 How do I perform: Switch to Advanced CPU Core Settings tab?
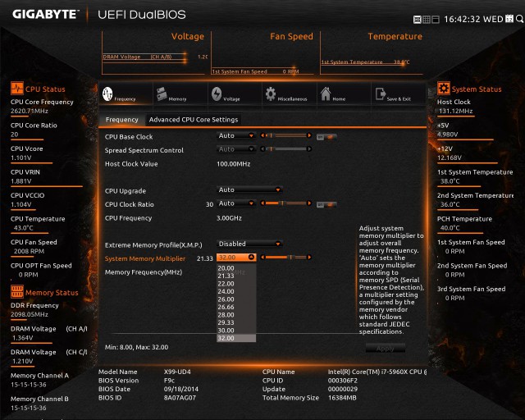tap(194, 120)
